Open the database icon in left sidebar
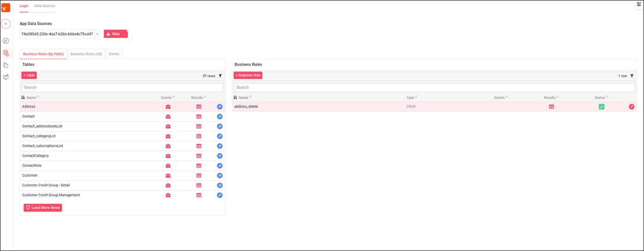 (6, 53)
